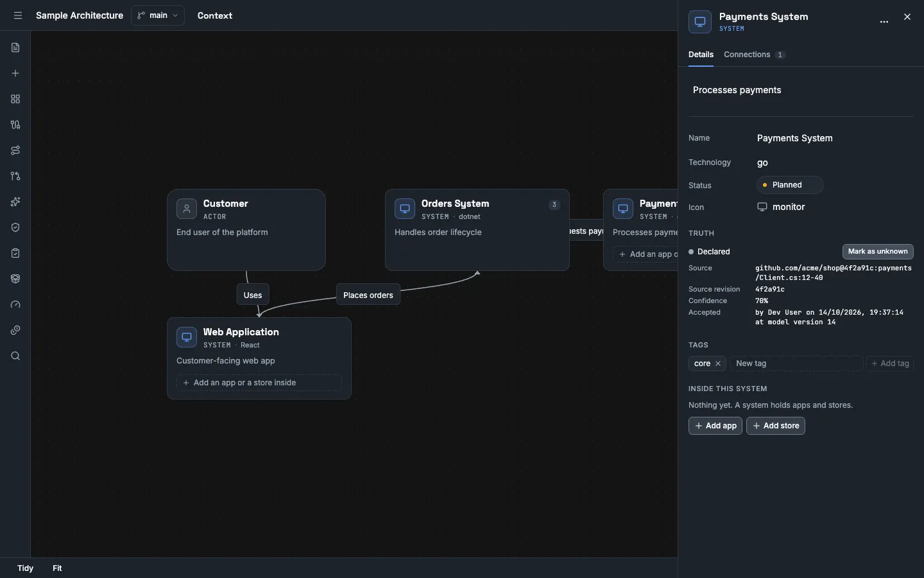Click the Orders System monitor icon
Image resolution: width=924 pixels, height=578 pixels.
pyautogui.click(x=405, y=209)
